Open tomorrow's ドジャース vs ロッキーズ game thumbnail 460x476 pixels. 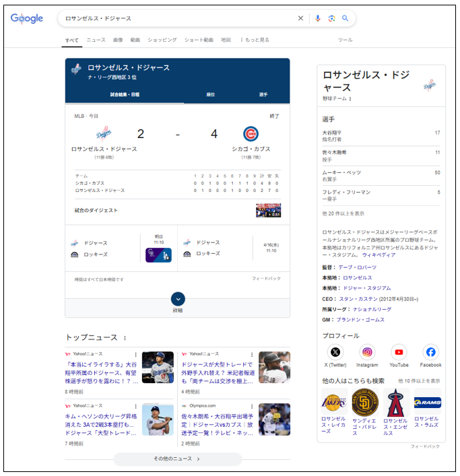pos(158,255)
